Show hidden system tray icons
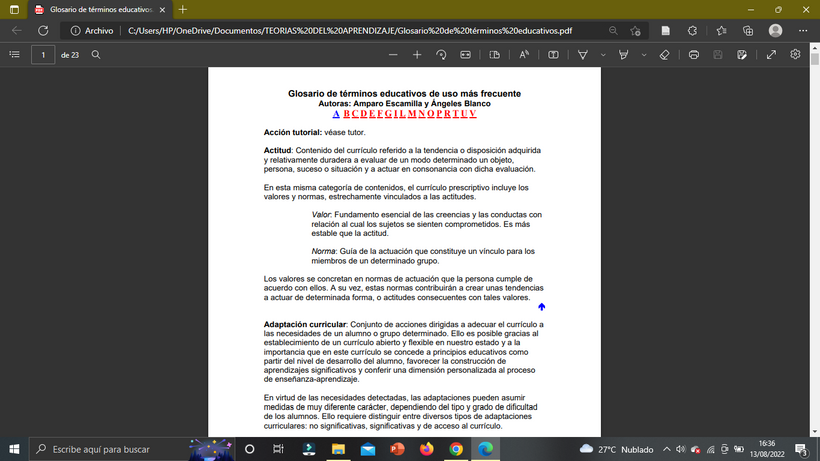 tap(666, 449)
